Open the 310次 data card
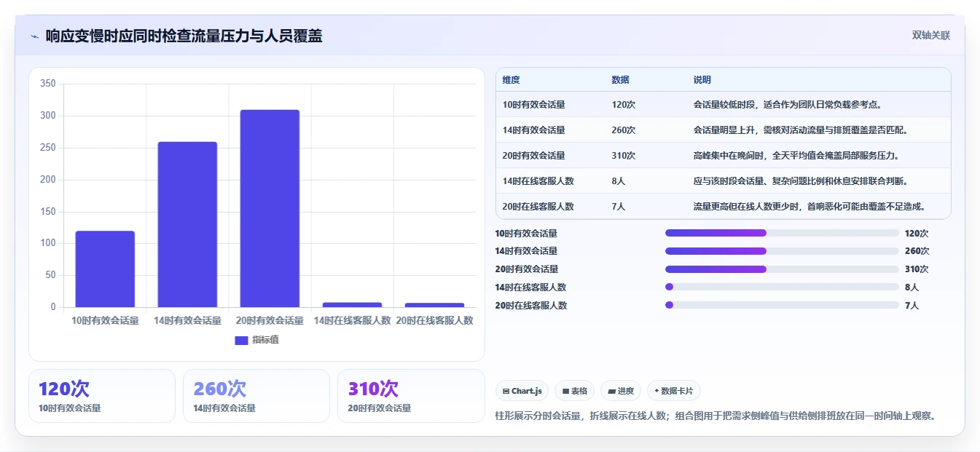Viewport: 980px width, 452px height. point(411,396)
